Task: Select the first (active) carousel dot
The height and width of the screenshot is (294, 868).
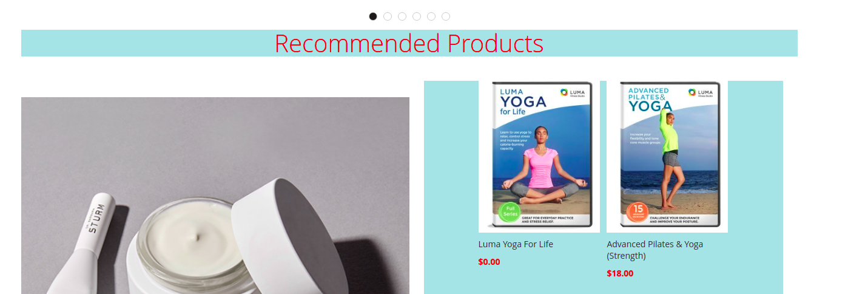Action: click(x=373, y=16)
